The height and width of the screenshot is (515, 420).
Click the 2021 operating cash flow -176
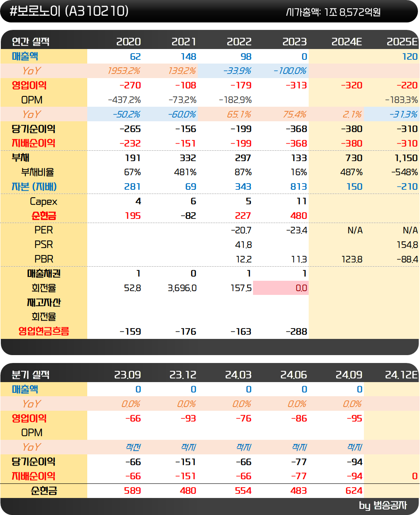[186, 331]
